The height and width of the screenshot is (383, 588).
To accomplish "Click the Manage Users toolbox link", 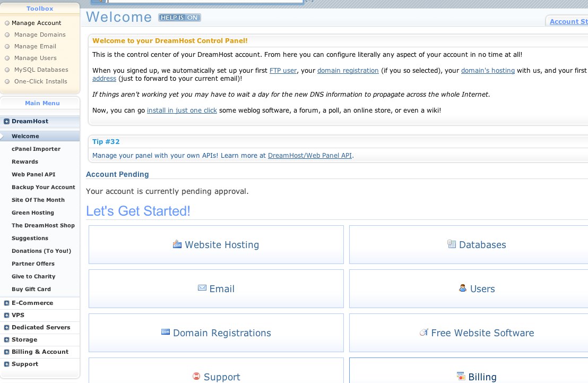I will pyautogui.click(x=35, y=58).
